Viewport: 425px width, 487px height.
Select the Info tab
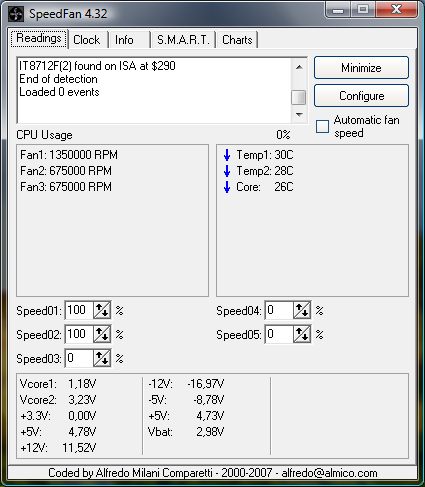pos(124,40)
